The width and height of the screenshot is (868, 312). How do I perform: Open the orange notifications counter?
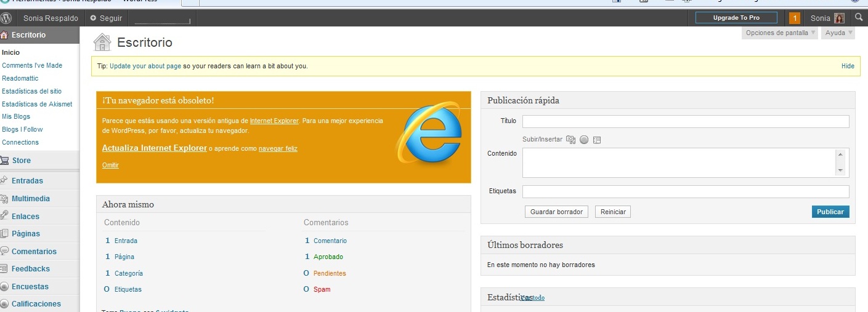click(795, 18)
